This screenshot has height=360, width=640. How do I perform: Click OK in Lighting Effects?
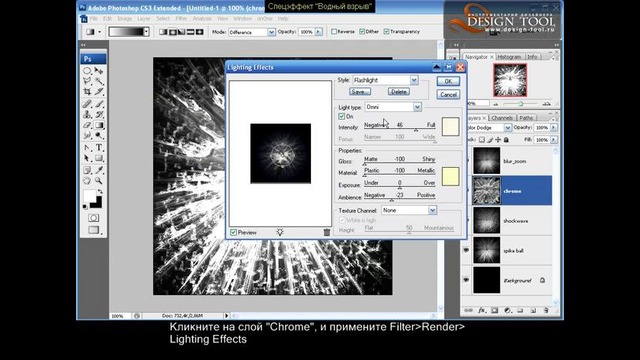pos(448,81)
